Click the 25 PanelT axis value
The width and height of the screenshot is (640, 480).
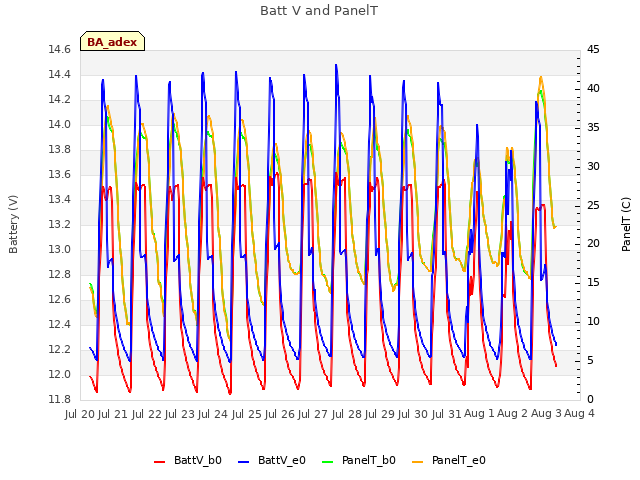593,205
